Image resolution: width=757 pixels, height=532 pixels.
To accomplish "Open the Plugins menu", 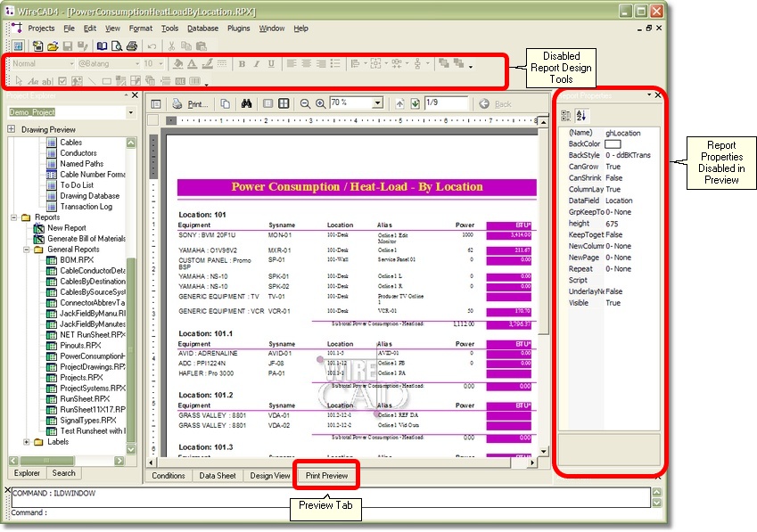I will pos(238,29).
